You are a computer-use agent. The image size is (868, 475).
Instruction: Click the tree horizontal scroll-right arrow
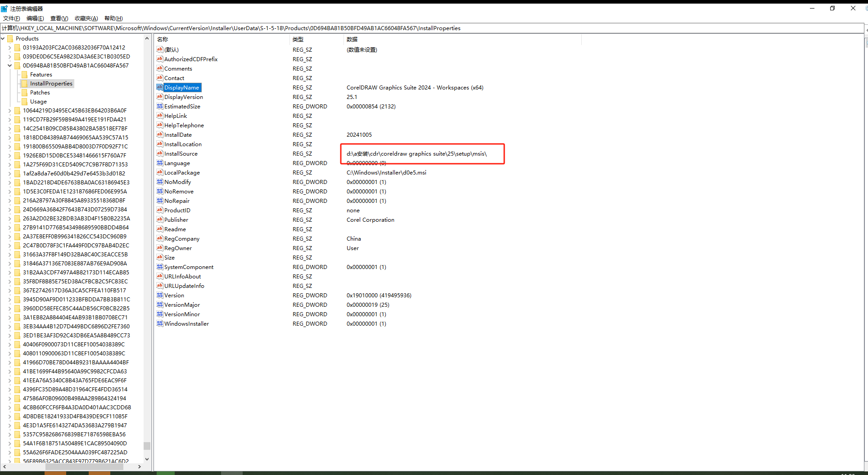[x=140, y=467]
